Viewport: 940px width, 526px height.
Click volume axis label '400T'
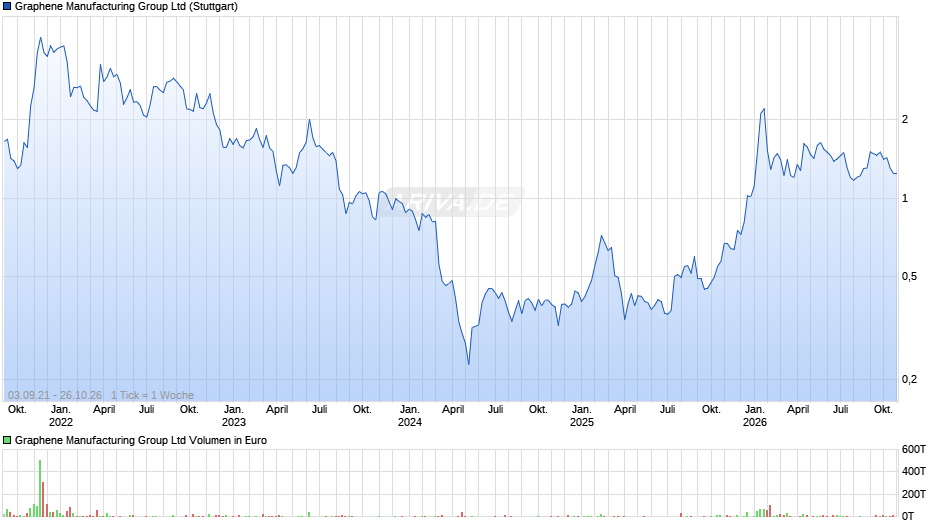point(914,471)
